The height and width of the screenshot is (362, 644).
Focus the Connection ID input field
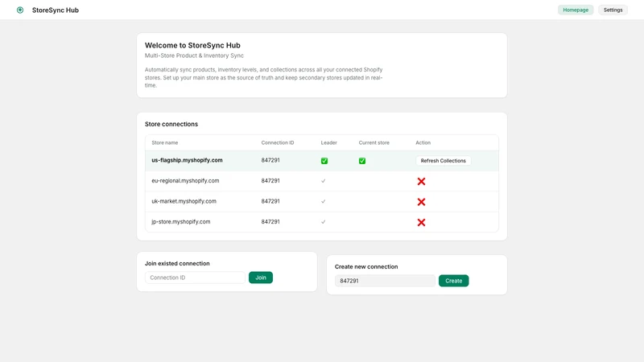(195, 278)
